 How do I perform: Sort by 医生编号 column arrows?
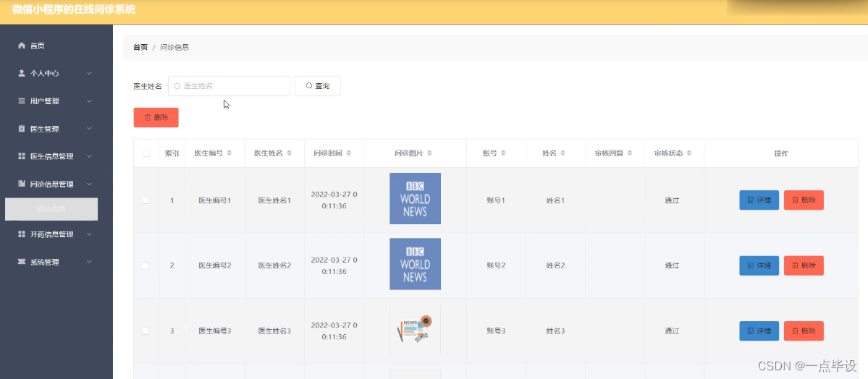point(229,153)
